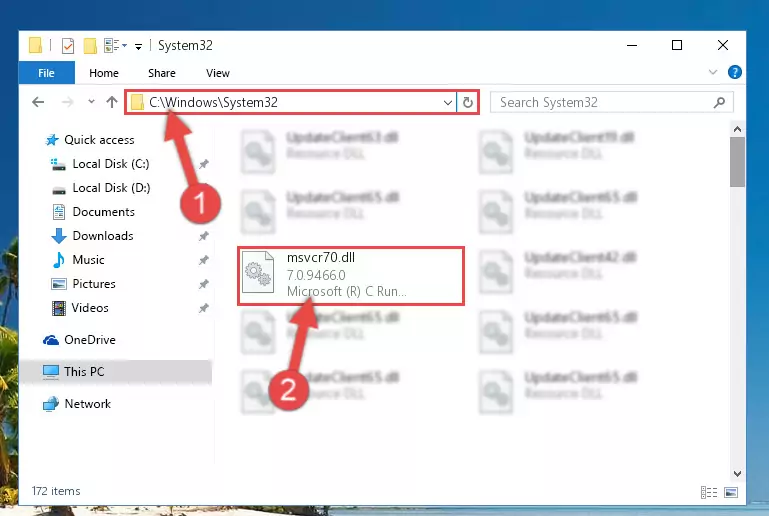Screen dimensions: 769x516
Task: Click the scrollbar up arrow
Action: pos(737,129)
